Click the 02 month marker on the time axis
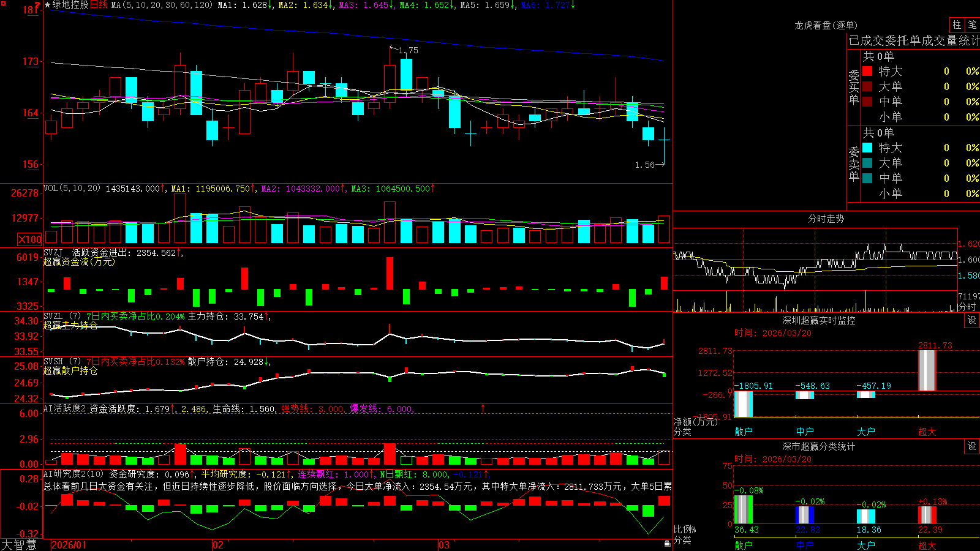 click(x=217, y=545)
